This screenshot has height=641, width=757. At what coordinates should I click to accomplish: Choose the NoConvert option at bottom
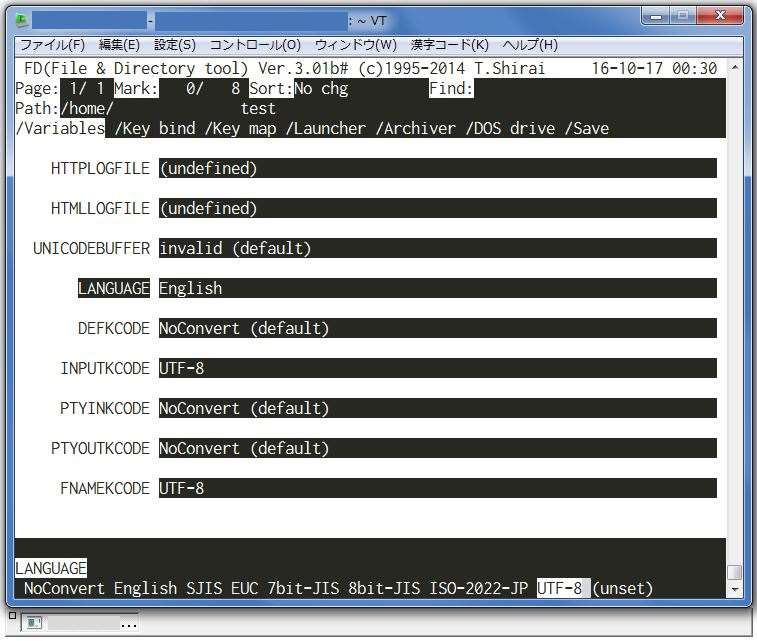(64, 588)
